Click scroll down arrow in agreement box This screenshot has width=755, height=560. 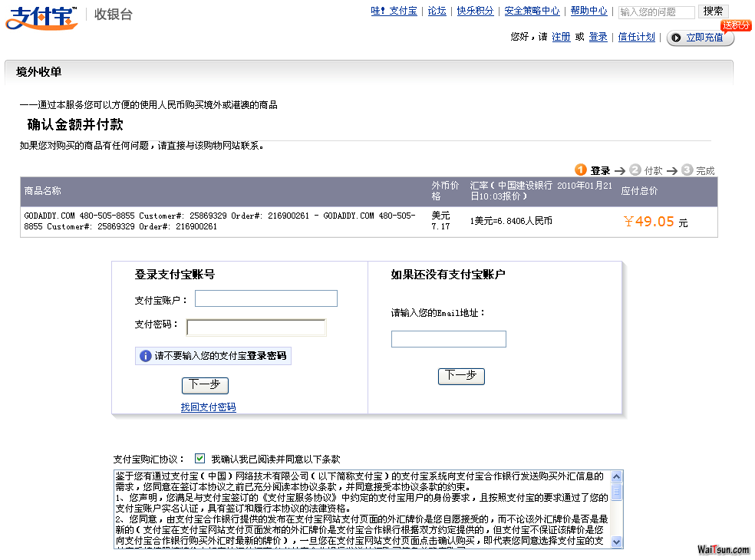point(617,542)
